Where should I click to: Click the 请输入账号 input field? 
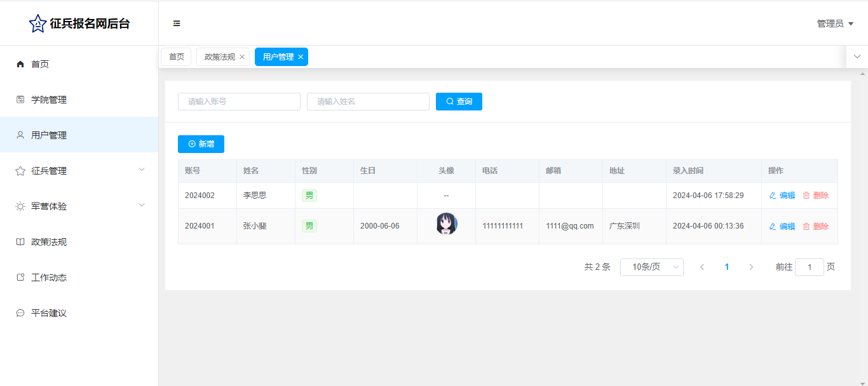tap(239, 102)
